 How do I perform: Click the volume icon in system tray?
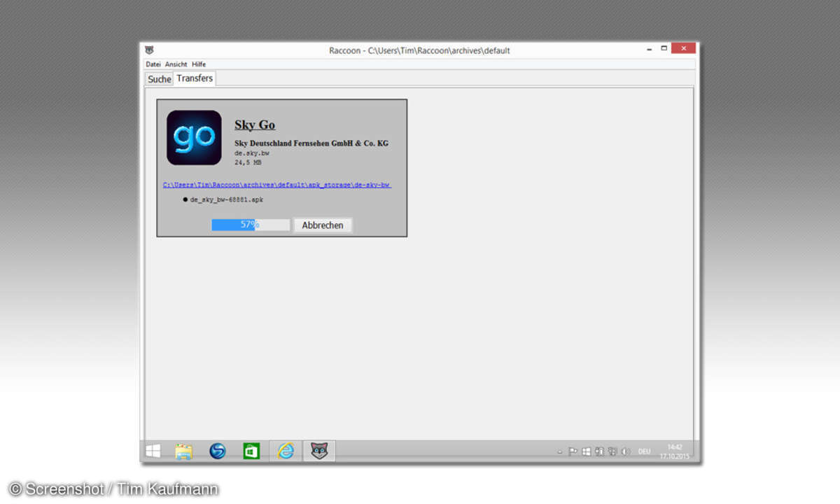626,451
